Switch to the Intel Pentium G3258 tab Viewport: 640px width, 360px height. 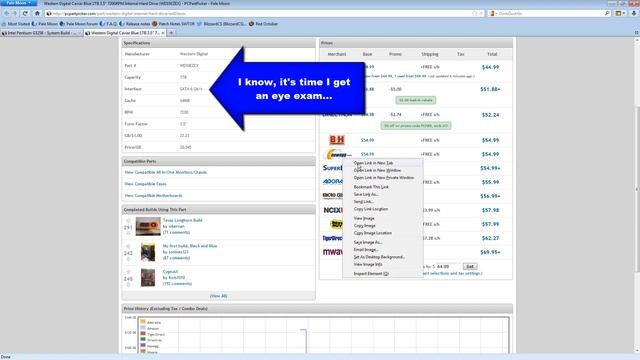pyautogui.click(x=42, y=33)
